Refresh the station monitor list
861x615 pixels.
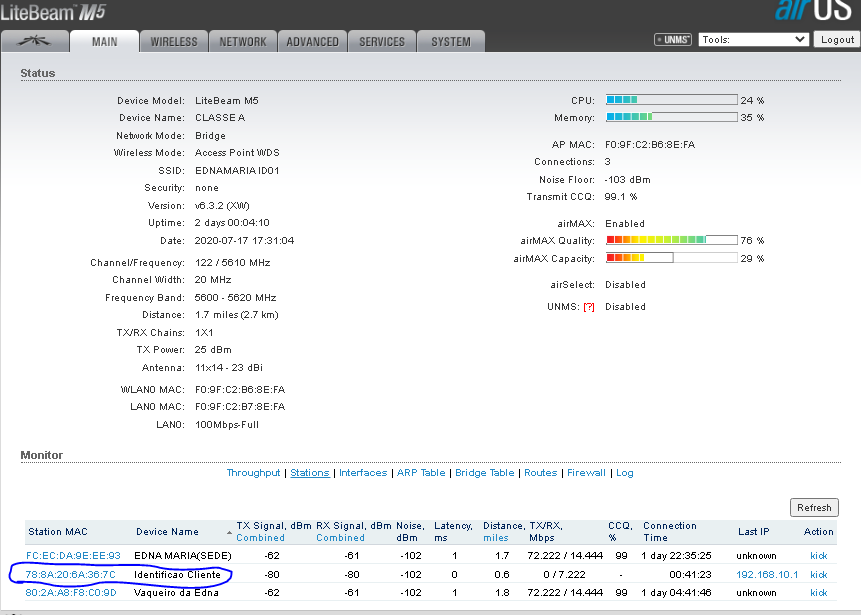pos(814,507)
